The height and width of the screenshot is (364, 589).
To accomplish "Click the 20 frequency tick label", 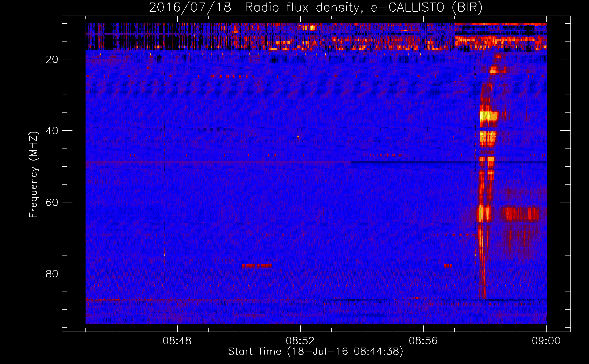I will [52, 59].
